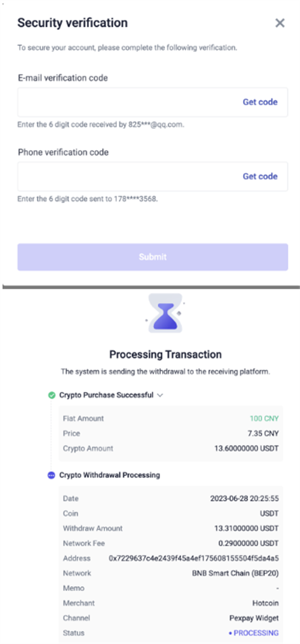Click the BNB Smart Chain network value
This screenshot has height=644, width=300.
tap(235, 573)
